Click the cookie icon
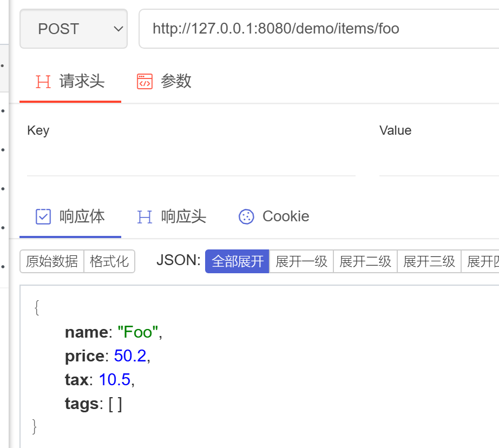The width and height of the screenshot is (499, 448). [x=246, y=217]
